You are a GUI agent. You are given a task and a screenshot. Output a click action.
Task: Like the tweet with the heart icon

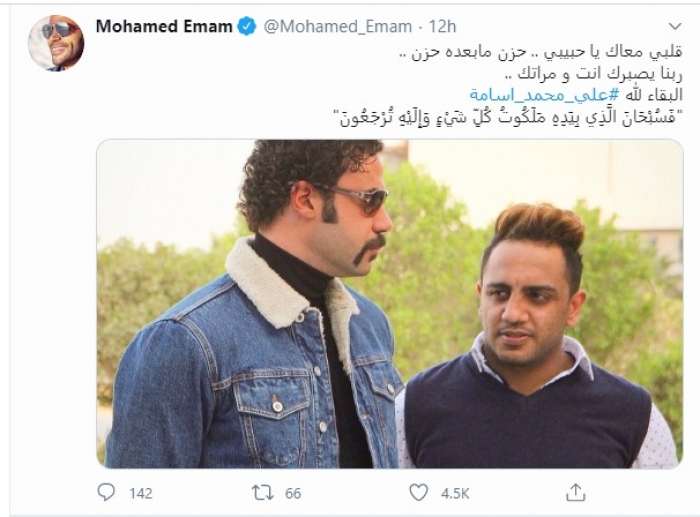coord(418,492)
